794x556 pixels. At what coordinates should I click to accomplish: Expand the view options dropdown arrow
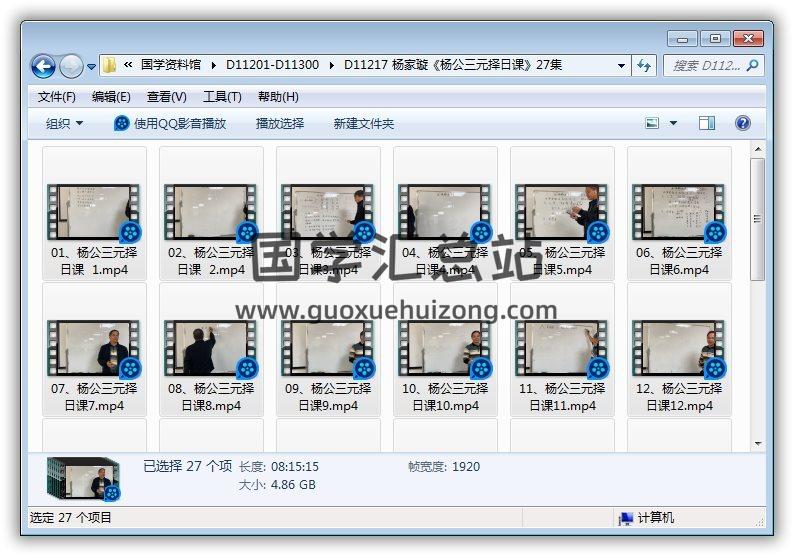[673, 123]
